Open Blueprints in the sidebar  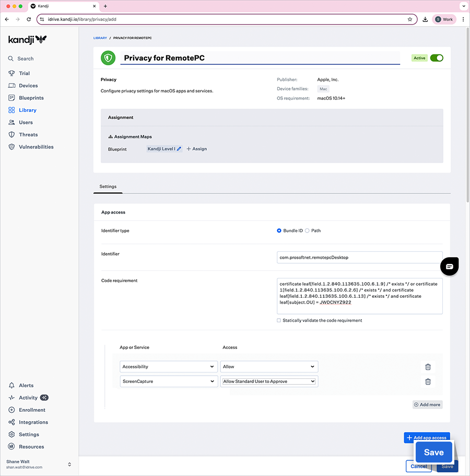click(x=31, y=98)
